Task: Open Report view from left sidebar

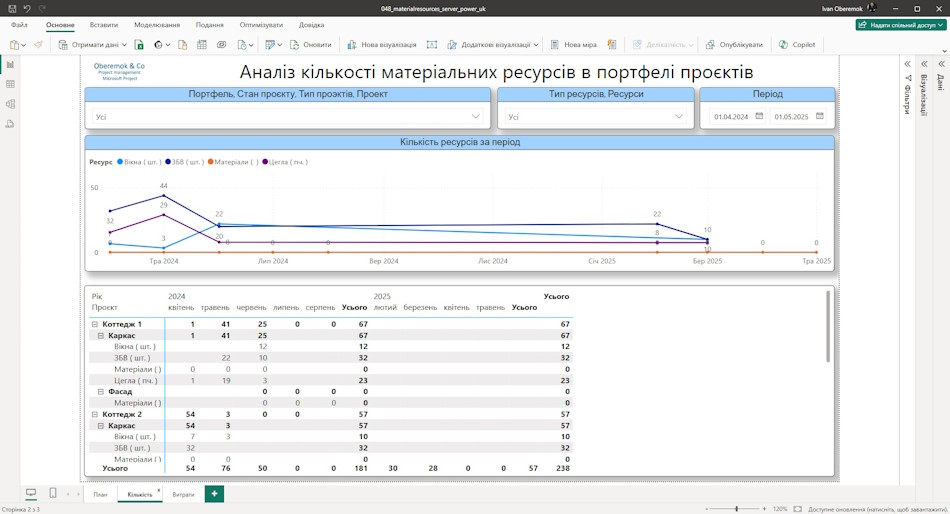Action: coord(10,64)
